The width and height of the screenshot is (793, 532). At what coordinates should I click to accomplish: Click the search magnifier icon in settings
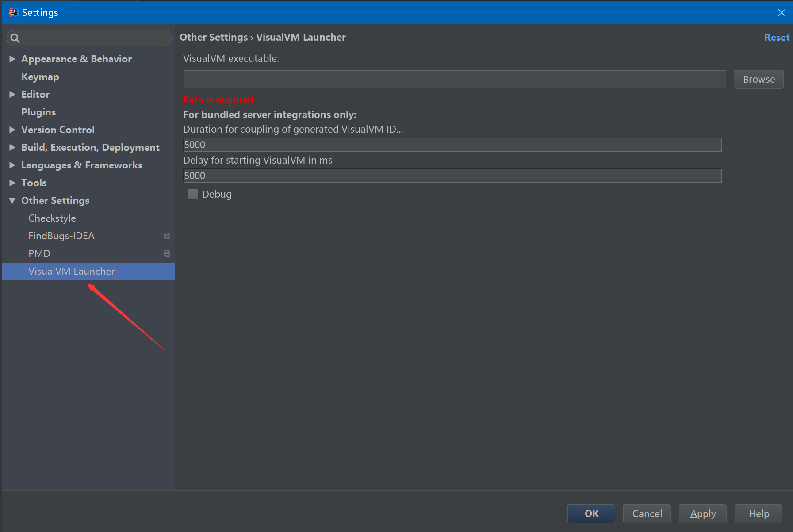click(15, 38)
